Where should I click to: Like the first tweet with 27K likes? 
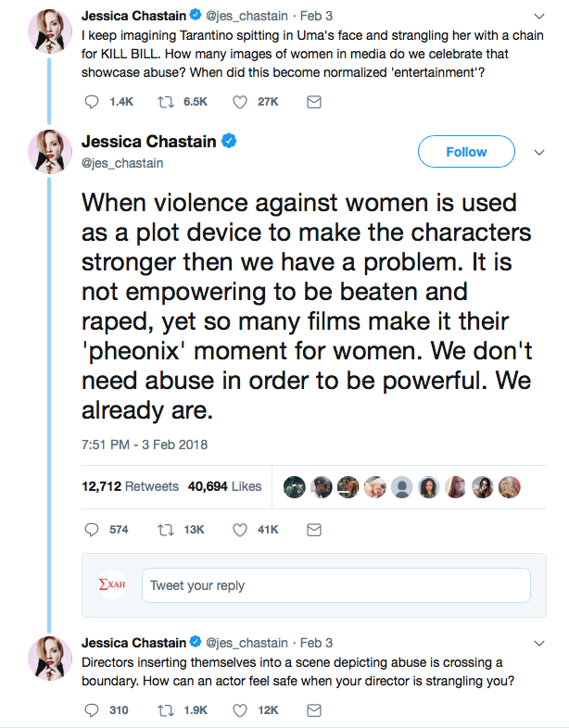[240, 102]
